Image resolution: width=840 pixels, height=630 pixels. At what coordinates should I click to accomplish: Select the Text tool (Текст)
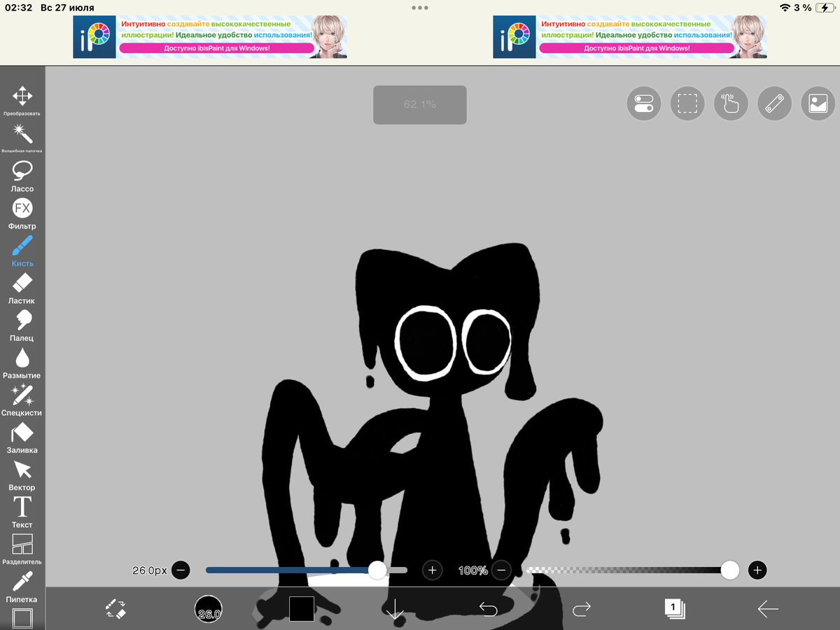(x=22, y=512)
